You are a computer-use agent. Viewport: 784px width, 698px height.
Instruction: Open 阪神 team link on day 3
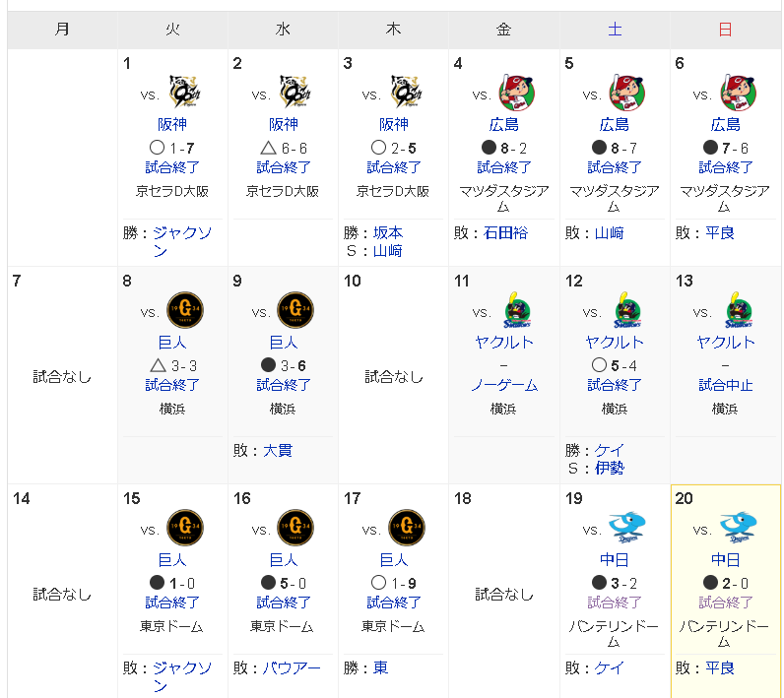394,124
